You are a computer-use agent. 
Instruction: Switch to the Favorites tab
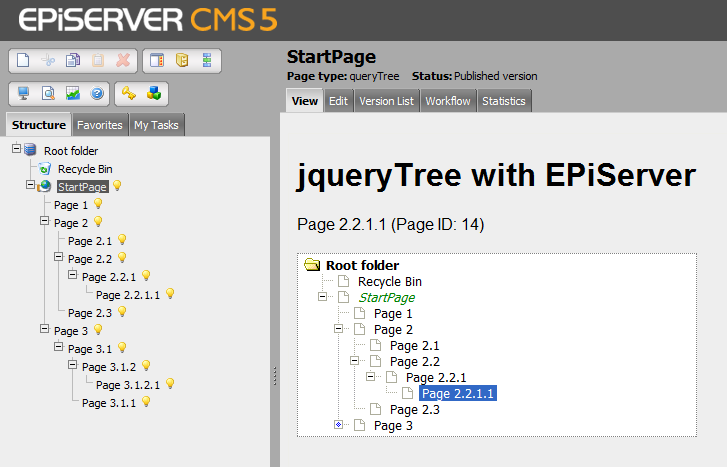pyautogui.click(x=100, y=125)
